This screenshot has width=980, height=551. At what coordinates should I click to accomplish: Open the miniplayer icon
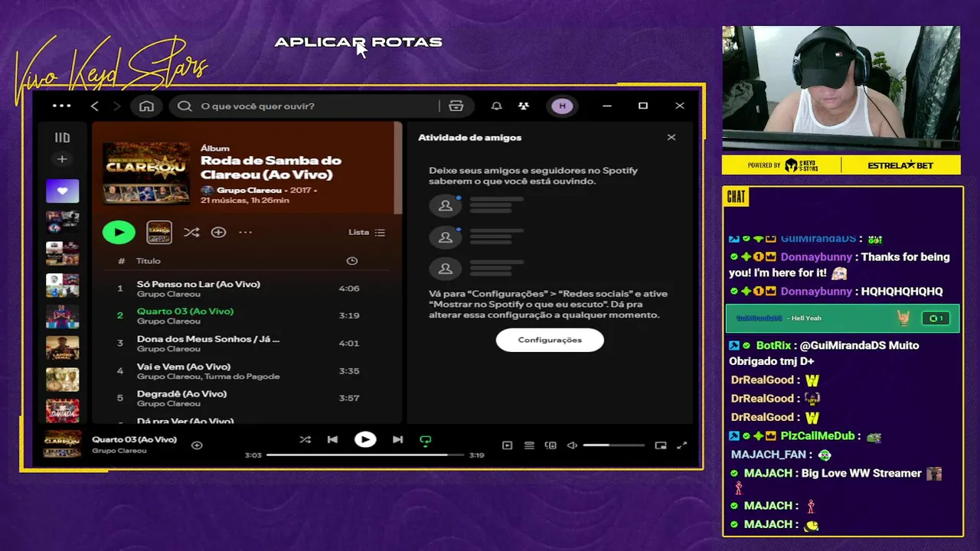tap(661, 445)
